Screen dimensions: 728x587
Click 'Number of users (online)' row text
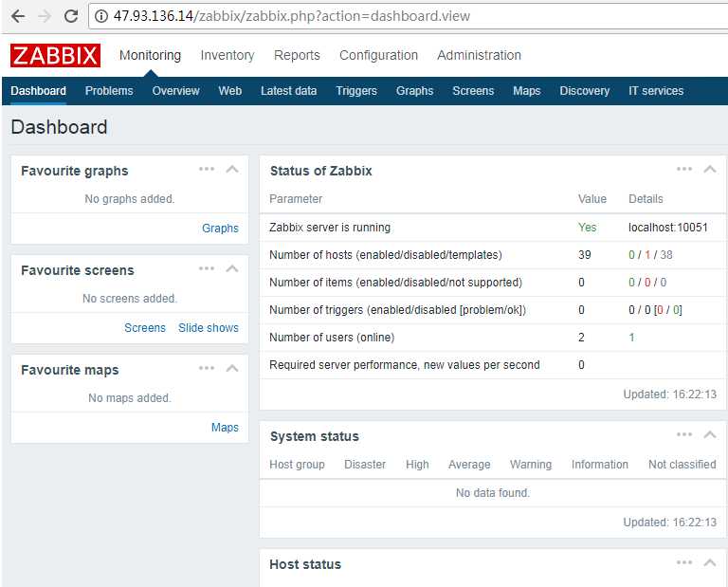[332, 338]
